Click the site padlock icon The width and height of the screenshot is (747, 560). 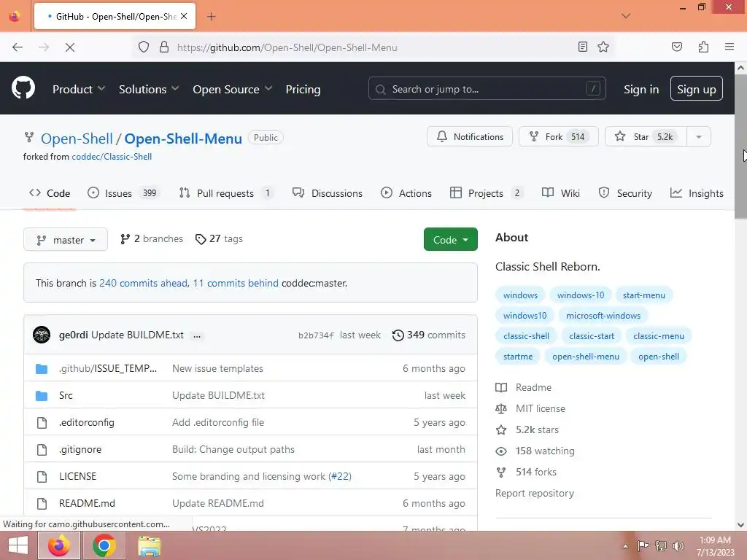[x=164, y=47]
